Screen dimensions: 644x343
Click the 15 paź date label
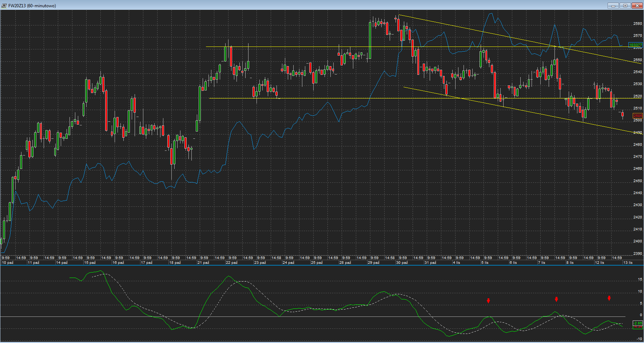click(90, 263)
